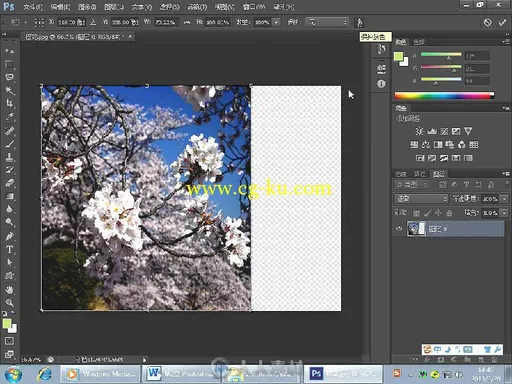512x384 pixels.
Task: Select the Type tool
Action: pos(9,249)
